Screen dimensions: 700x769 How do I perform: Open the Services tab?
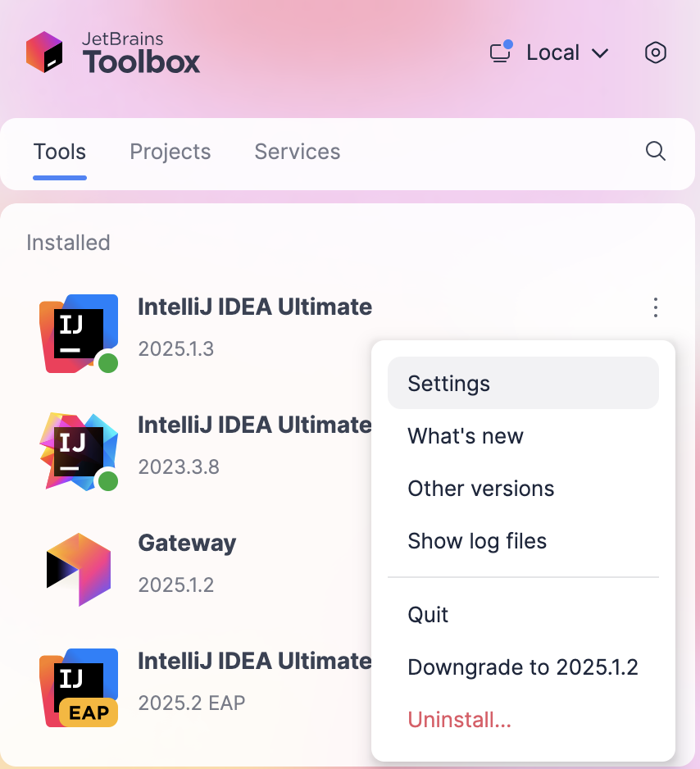[x=297, y=152]
